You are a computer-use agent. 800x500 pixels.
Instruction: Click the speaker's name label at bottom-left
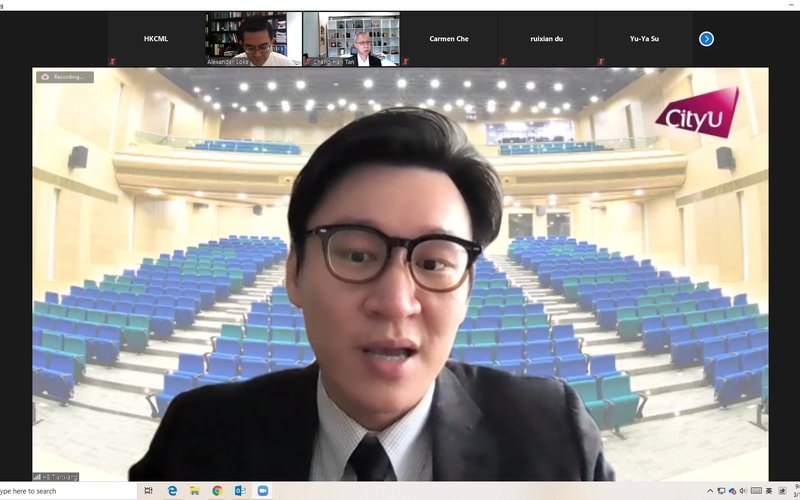56,476
